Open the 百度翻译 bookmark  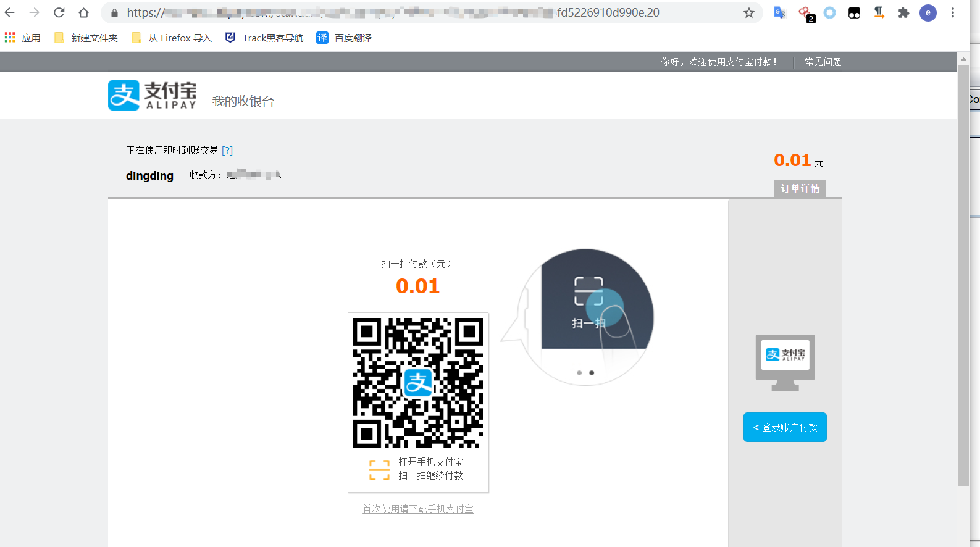point(344,38)
